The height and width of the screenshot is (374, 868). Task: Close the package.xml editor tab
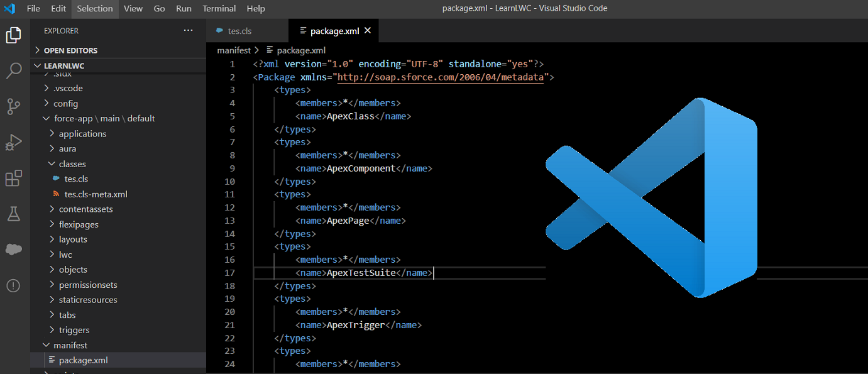click(368, 30)
